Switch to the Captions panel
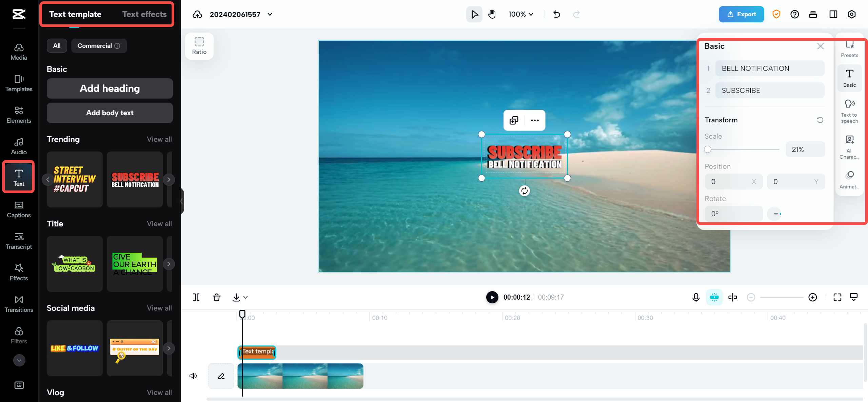This screenshot has width=868, height=402. click(x=19, y=209)
